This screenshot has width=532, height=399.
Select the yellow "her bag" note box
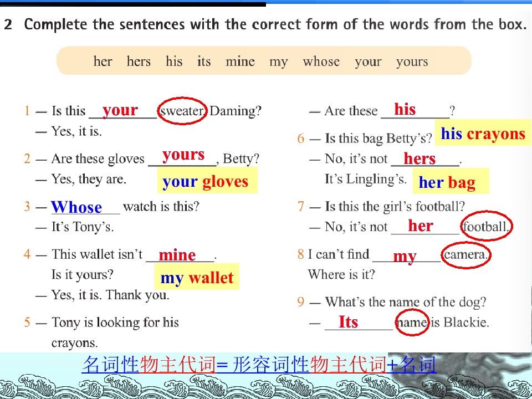[x=447, y=182]
